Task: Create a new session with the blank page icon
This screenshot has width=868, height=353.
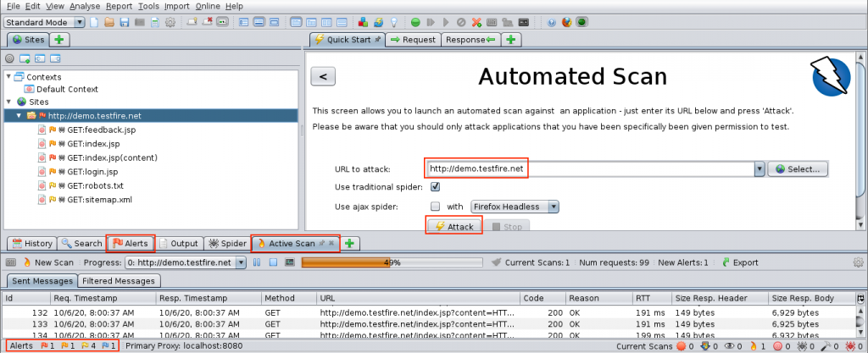Action: [x=94, y=22]
